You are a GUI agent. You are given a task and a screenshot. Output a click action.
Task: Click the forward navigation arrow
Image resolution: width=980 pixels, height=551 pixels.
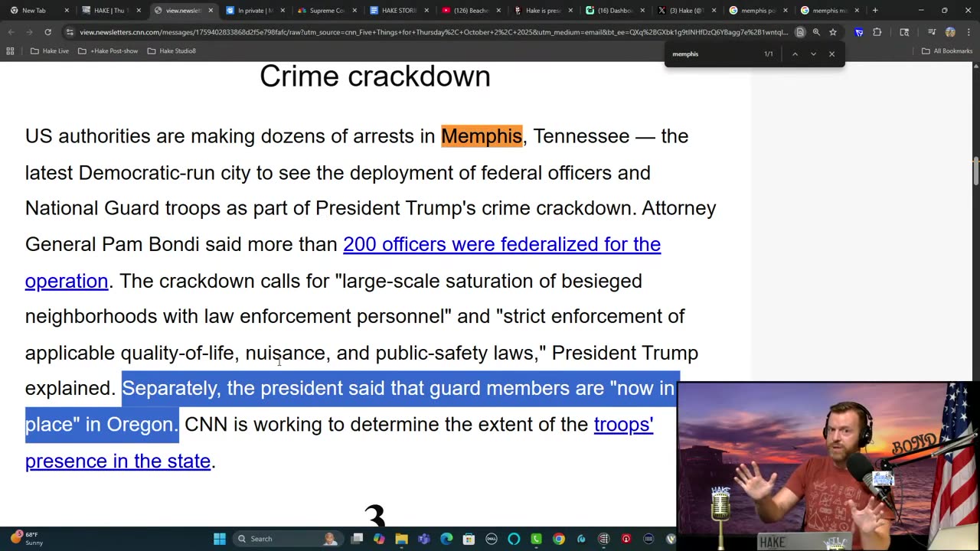point(29,32)
